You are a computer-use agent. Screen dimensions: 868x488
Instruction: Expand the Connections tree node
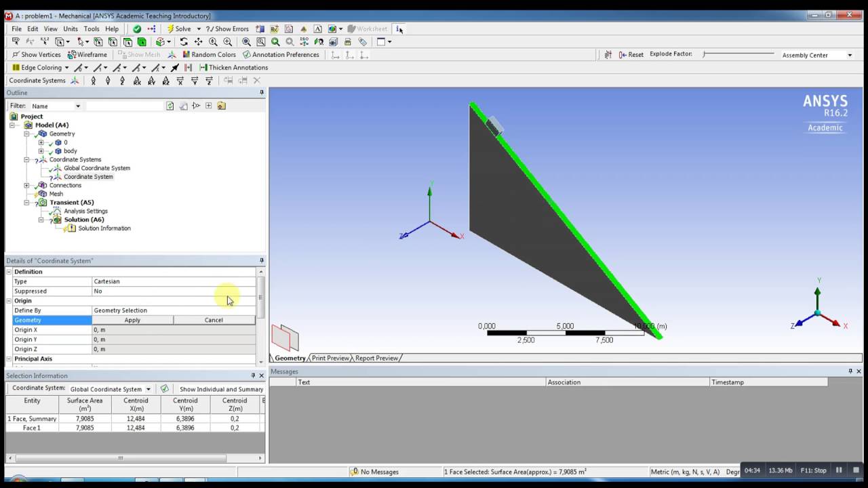[x=26, y=186]
